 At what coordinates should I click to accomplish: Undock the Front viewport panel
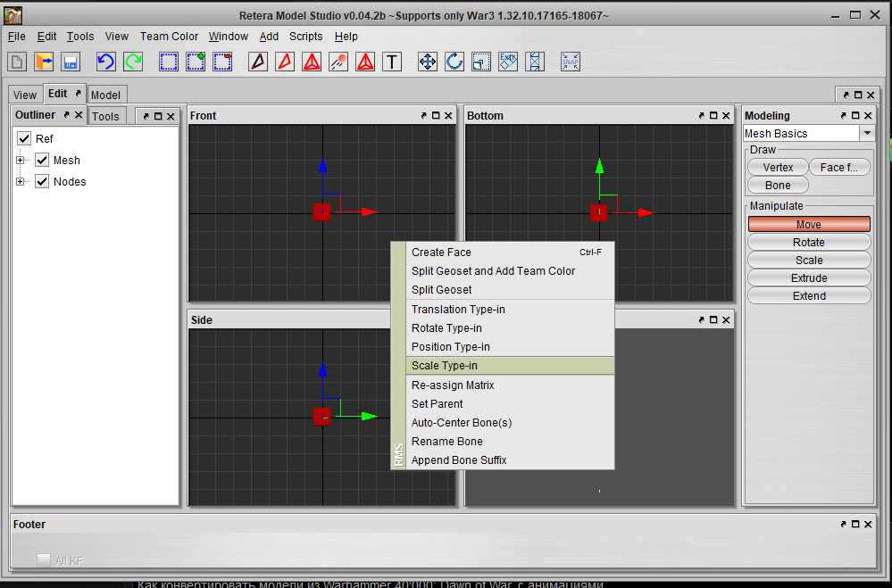423,115
